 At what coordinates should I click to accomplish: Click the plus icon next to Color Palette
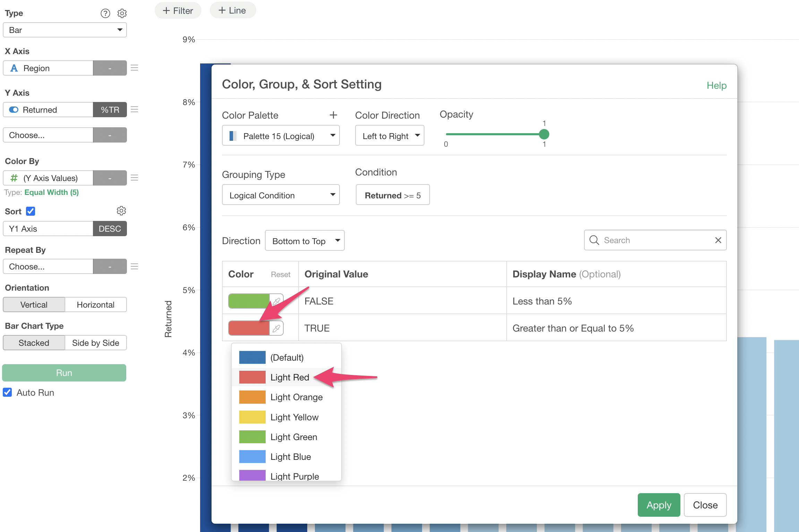tap(333, 115)
